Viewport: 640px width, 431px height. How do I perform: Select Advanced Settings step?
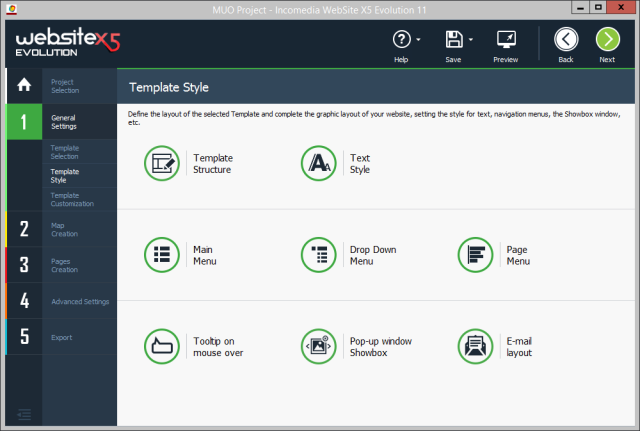point(80,302)
